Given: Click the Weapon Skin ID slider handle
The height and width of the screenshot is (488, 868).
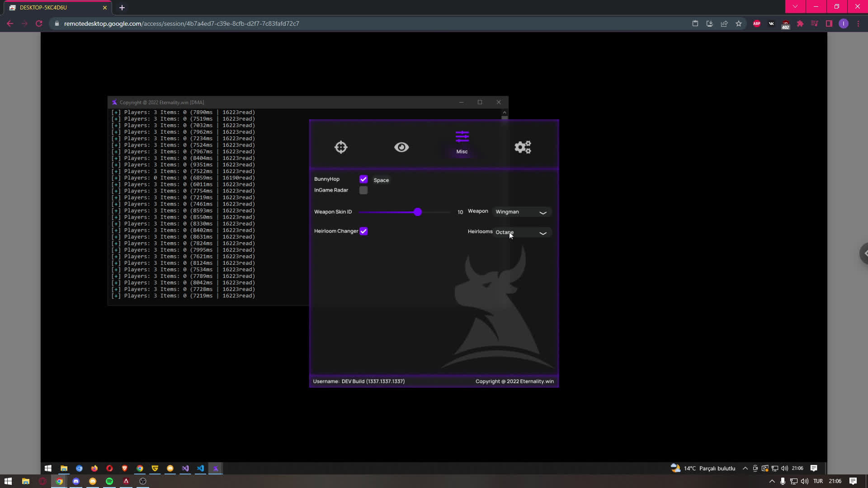Looking at the screenshot, I should 418,212.
